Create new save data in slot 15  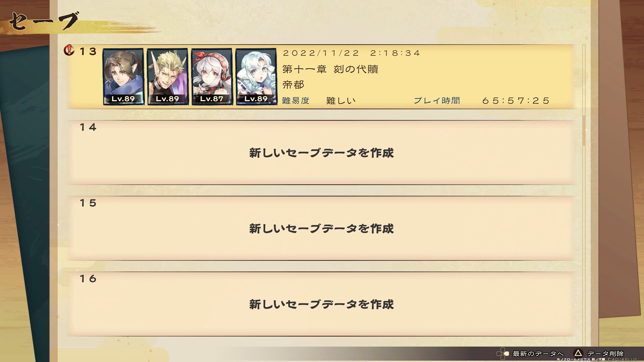(321, 228)
